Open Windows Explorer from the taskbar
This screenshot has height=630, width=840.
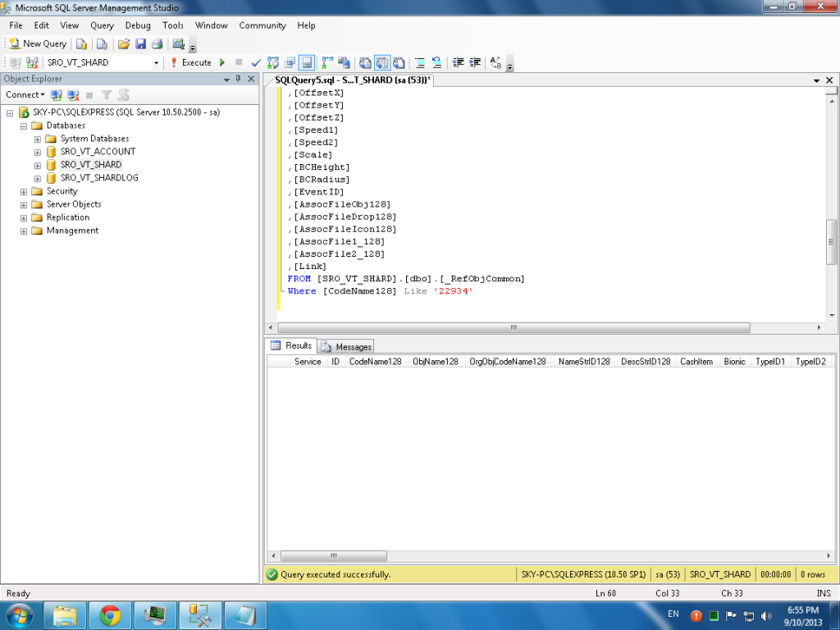pyautogui.click(x=65, y=615)
